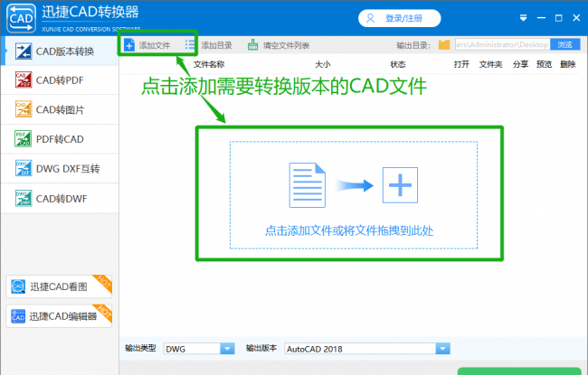Screen dimensions: 588x375
Task: Click the 添加文件 label
Action: [x=155, y=45]
